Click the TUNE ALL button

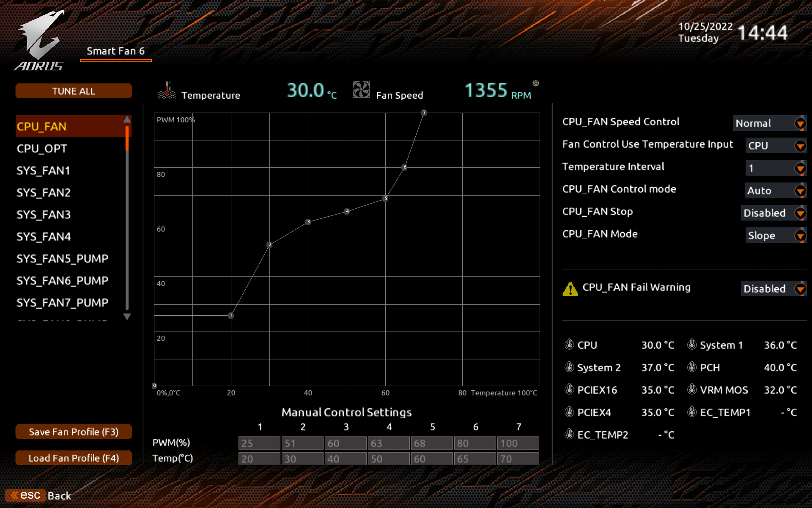tap(74, 91)
